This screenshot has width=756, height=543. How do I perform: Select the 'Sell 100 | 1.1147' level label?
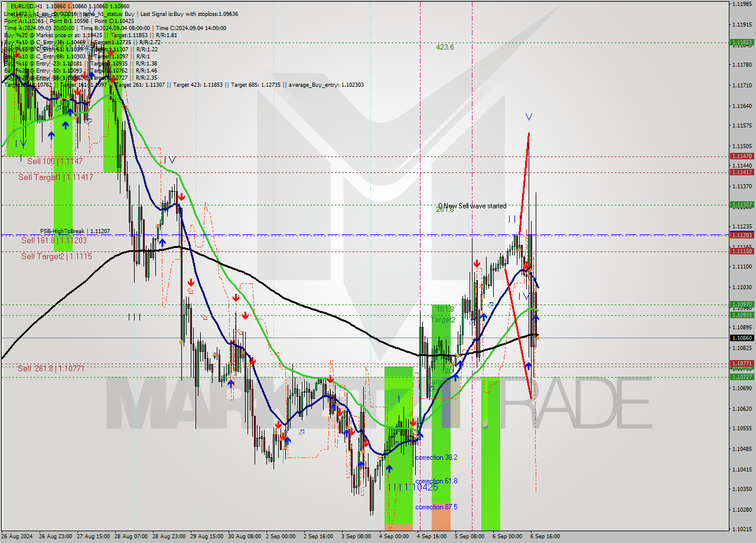point(54,161)
